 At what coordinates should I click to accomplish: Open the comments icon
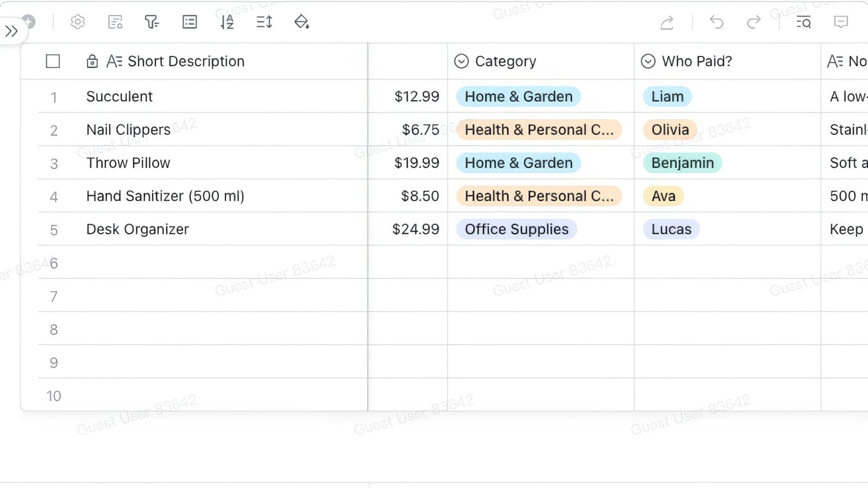tap(840, 22)
